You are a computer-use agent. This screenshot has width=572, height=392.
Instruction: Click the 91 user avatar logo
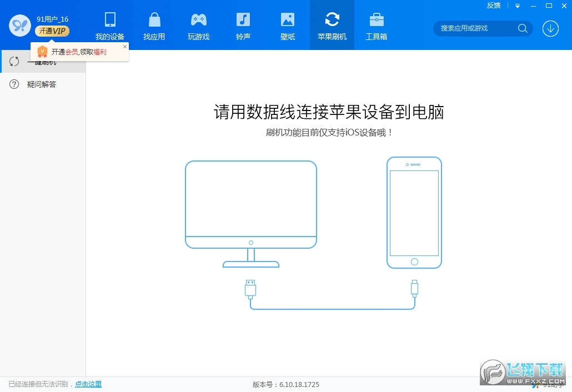[19, 25]
